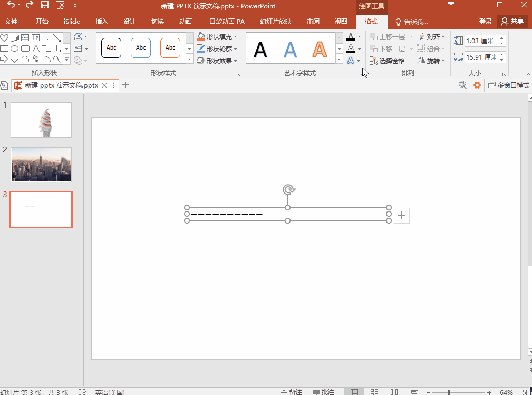Click the plus button beside the text box
This screenshot has width=532, height=395.
402,215
